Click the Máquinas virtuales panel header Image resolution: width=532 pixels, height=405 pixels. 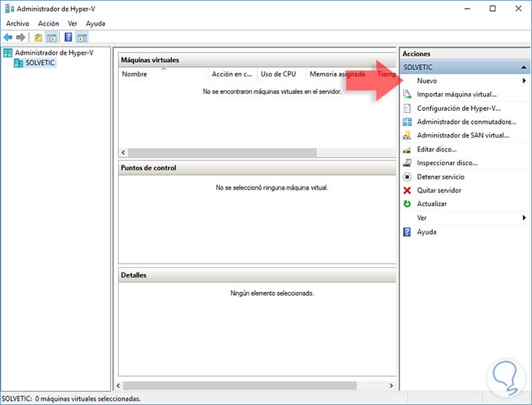(x=257, y=60)
